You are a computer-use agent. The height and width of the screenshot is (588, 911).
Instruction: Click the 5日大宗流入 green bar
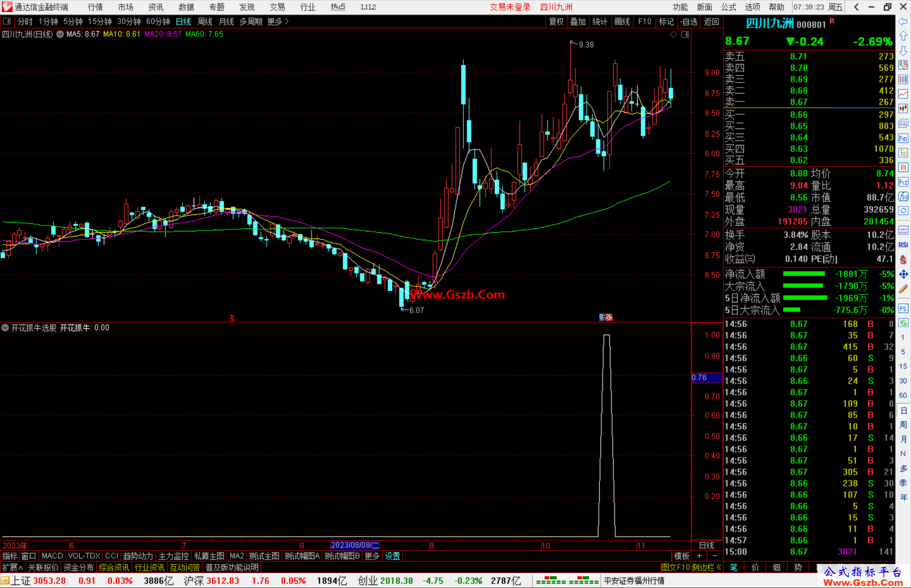pos(792,310)
